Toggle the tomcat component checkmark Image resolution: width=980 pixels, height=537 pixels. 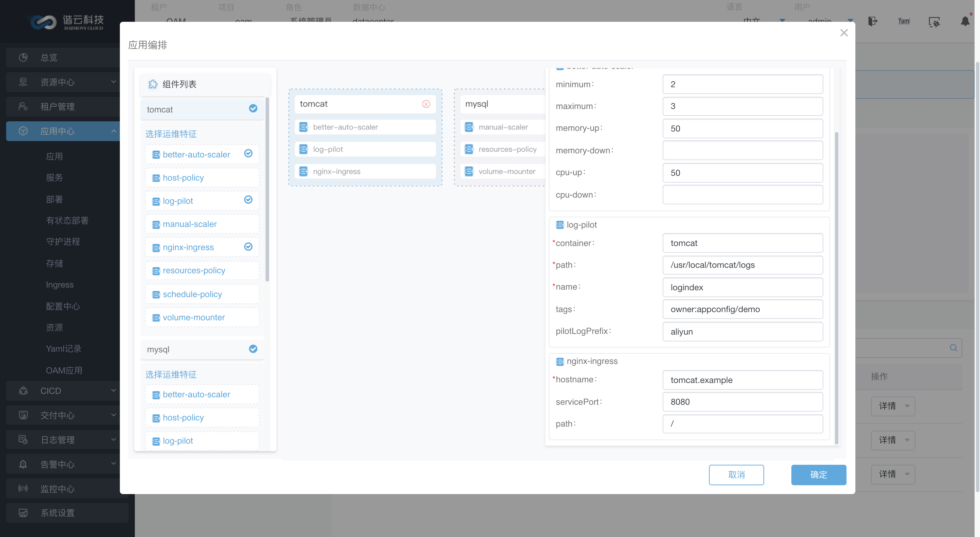253,108
